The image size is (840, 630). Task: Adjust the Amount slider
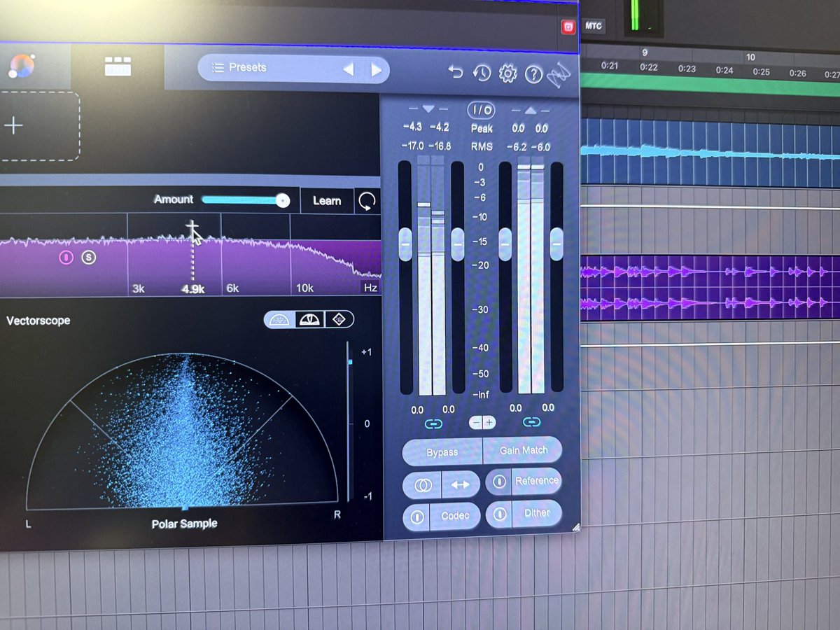[245, 200]
